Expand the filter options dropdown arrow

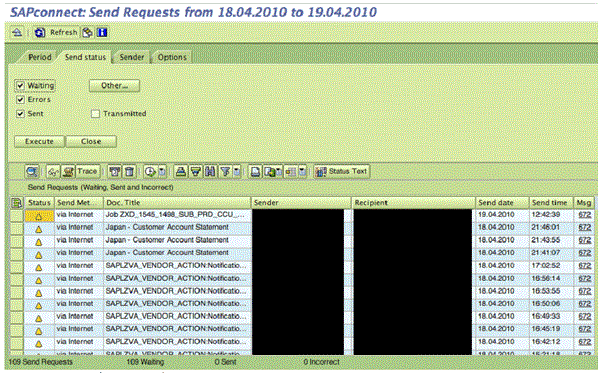coord(236,172)
